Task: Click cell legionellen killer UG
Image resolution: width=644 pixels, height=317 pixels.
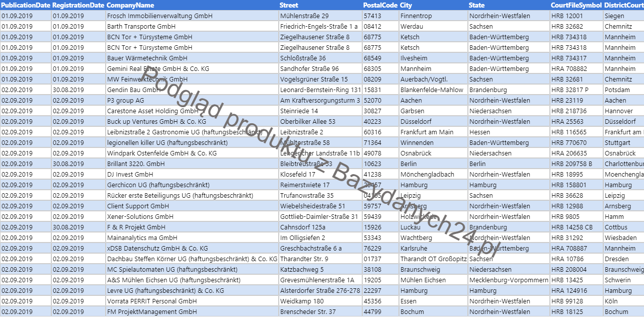Action: click(192, 142)
